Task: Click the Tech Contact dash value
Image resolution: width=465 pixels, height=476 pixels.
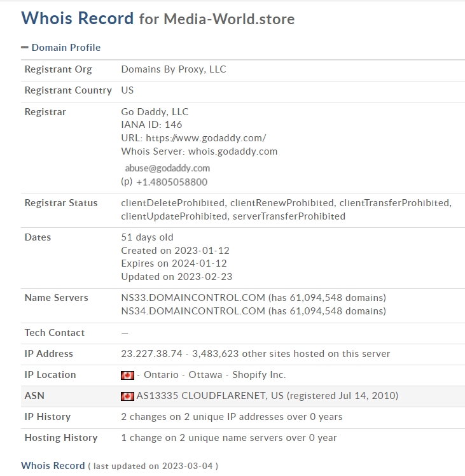Action: pos(125,333)
